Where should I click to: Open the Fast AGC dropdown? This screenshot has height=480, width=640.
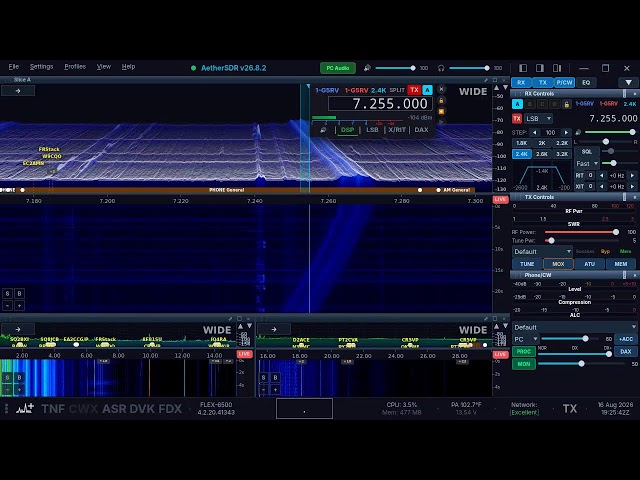click(587, 163)
